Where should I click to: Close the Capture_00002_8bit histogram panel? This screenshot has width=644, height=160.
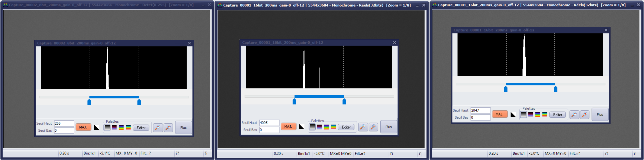(190, 43)
